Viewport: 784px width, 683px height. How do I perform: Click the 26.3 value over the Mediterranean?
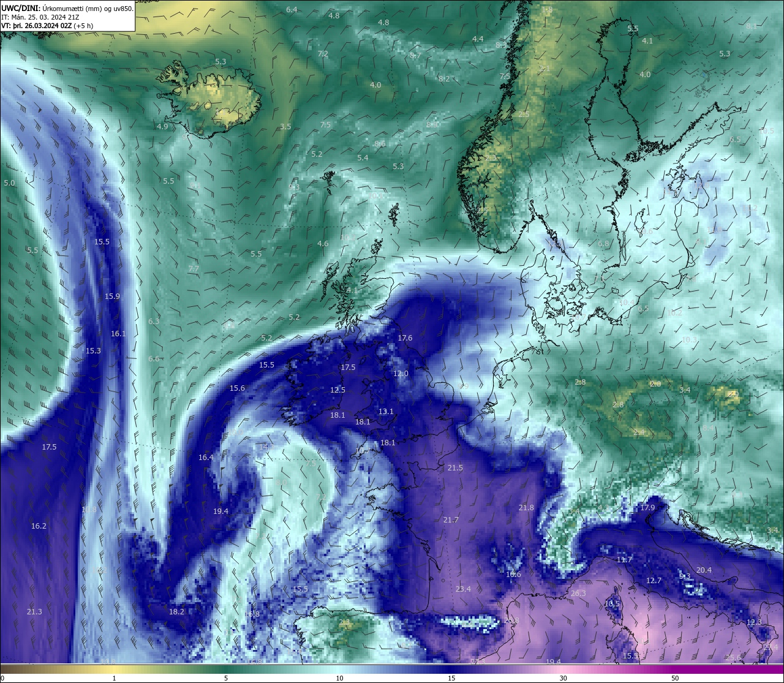point(578,594)
